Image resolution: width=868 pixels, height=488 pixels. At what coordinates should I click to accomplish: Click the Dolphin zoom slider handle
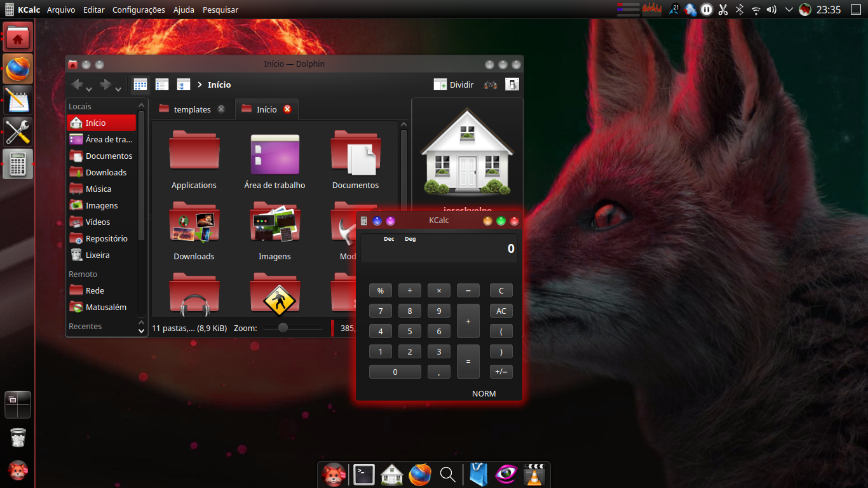[x=283, y=328]
